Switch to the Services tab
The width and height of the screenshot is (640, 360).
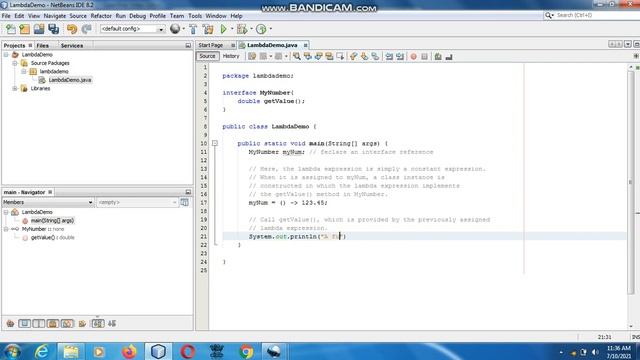pos(72,46)
